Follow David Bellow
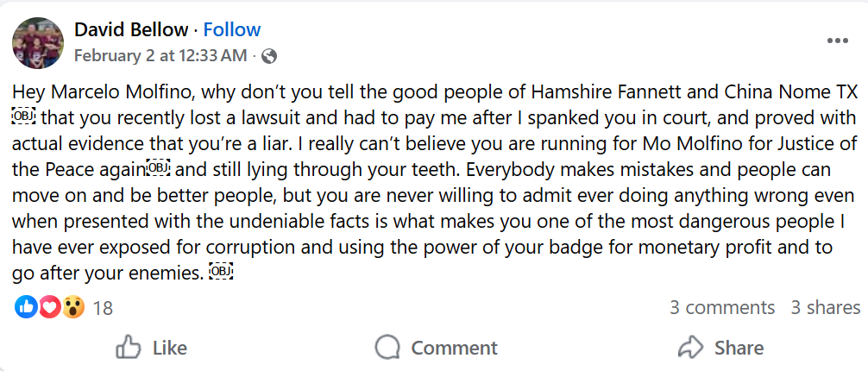Viewport: 868px width, 371px height. pos(231,29)
